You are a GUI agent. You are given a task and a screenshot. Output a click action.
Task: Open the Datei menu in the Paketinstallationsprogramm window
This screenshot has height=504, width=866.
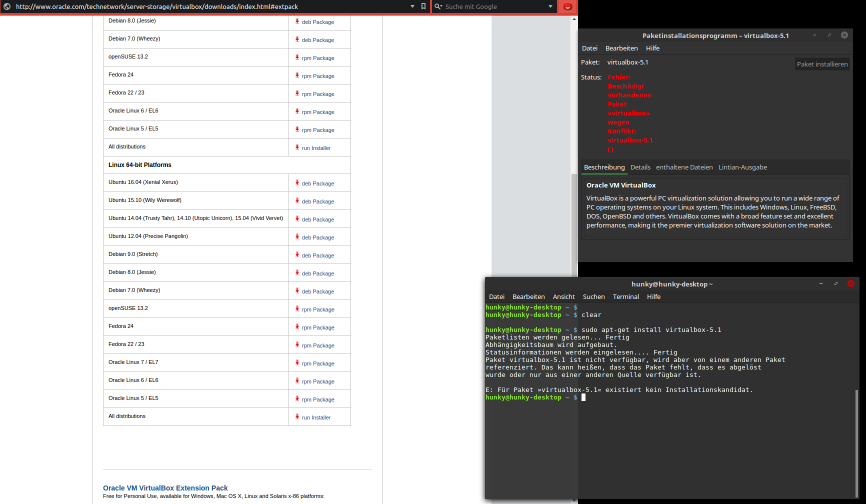589,48
